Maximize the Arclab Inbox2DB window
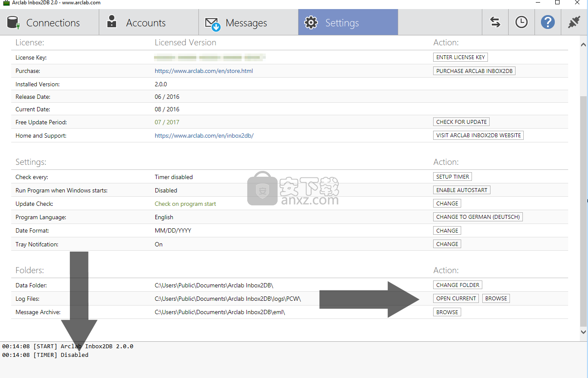Screen dimensions: 588x378 click(x=557, y=3)
